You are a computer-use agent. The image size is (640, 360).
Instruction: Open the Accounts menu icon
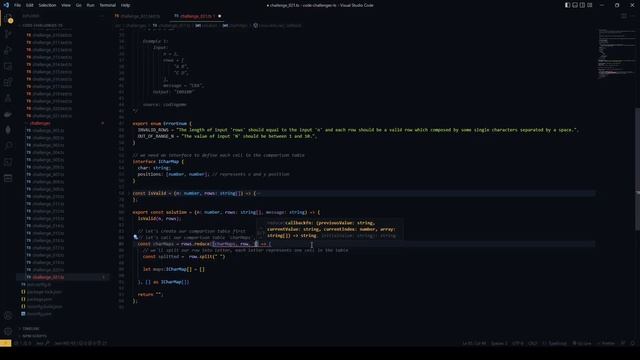point(8,316)
